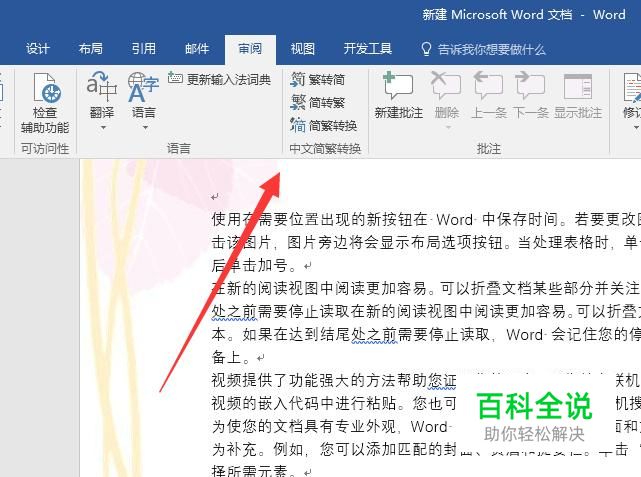
Task: Go to next comment 下一条
Action: tap(530, 96)
